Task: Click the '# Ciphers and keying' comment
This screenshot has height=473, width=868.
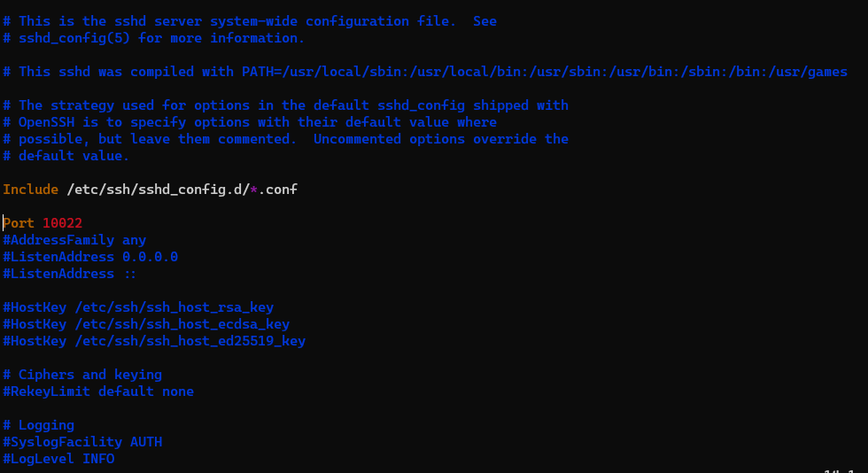Action: 82,375
